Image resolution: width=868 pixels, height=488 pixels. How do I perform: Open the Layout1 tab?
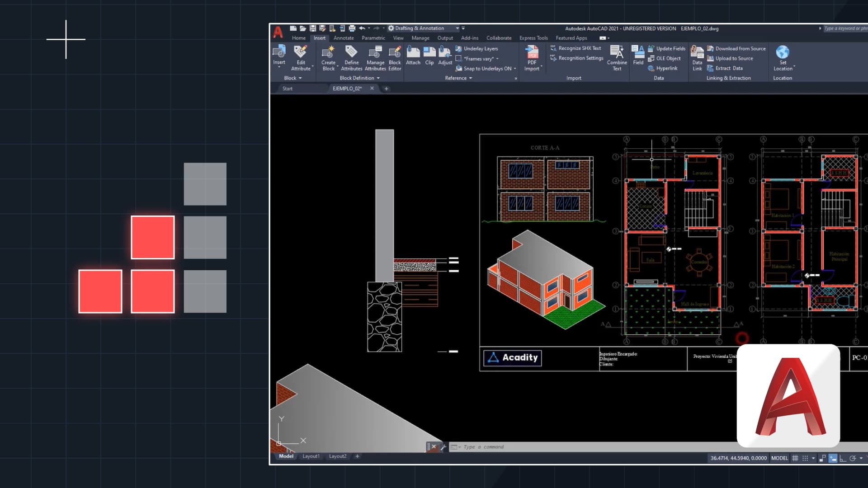tap(311, 456)
